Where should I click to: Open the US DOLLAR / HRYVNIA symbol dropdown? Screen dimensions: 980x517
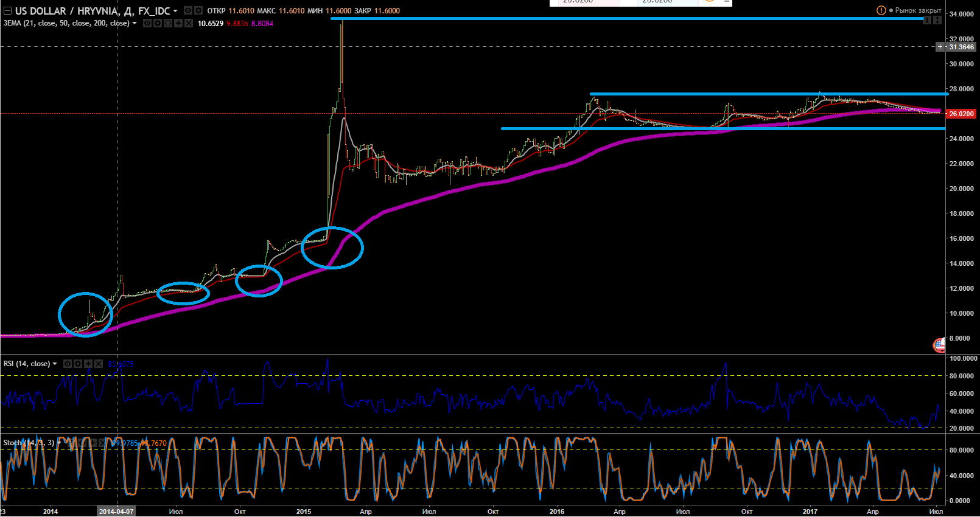click(175, 11)
